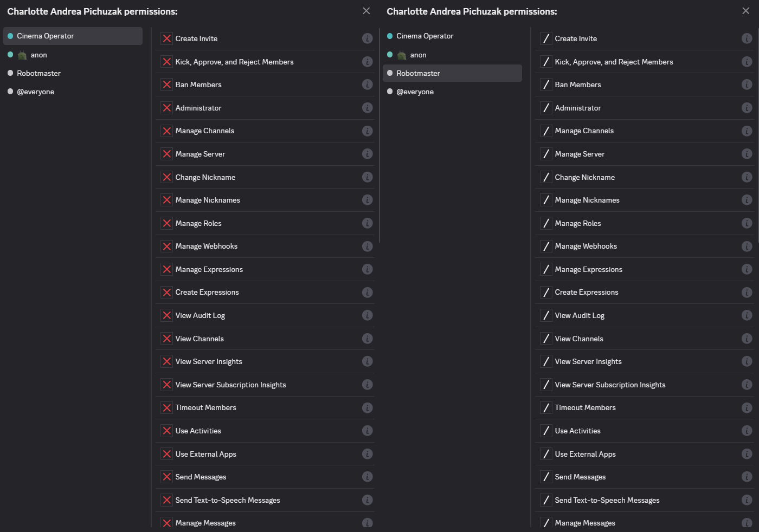Click info icon for Create Invite in left panel
Image resolution: width=759 pixels, height=532 pixels.
click(x=367, y=38)
